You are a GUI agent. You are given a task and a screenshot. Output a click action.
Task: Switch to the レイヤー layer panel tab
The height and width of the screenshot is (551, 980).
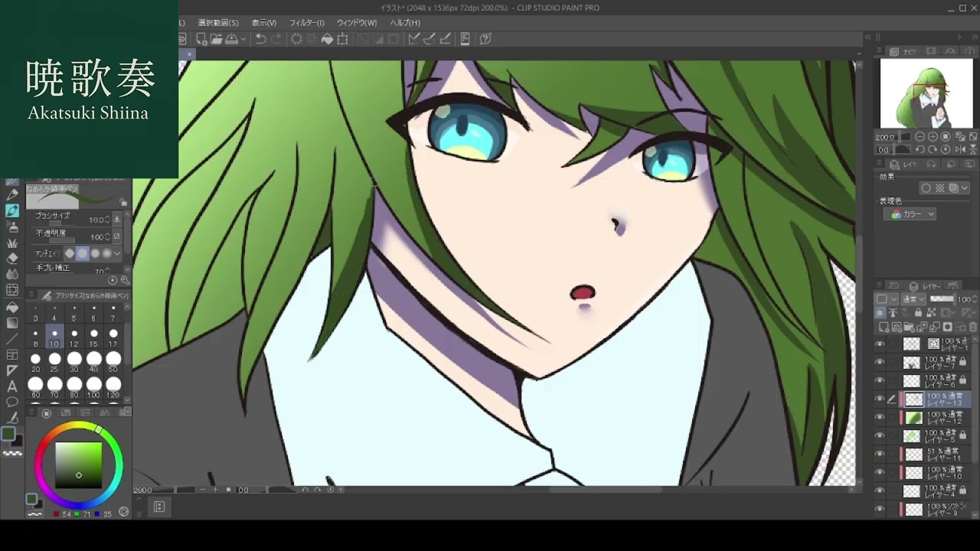click(x=926, y=286)
